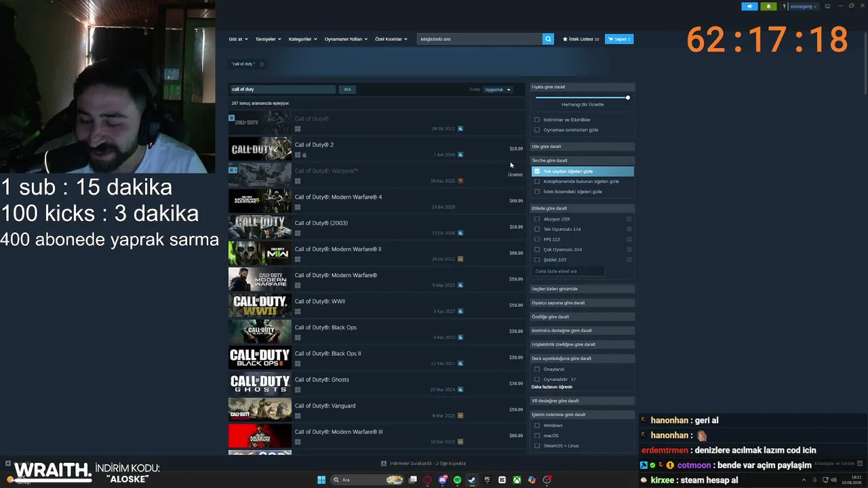Screen dimensions: 868x488
Task: Open the account name dropdown in the title bar
Action: 804,6
